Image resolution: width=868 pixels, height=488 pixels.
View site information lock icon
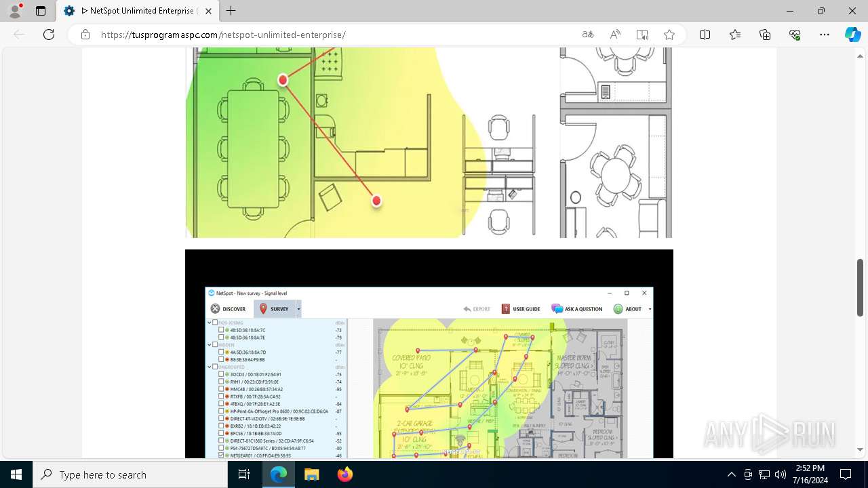coord(85,35)
